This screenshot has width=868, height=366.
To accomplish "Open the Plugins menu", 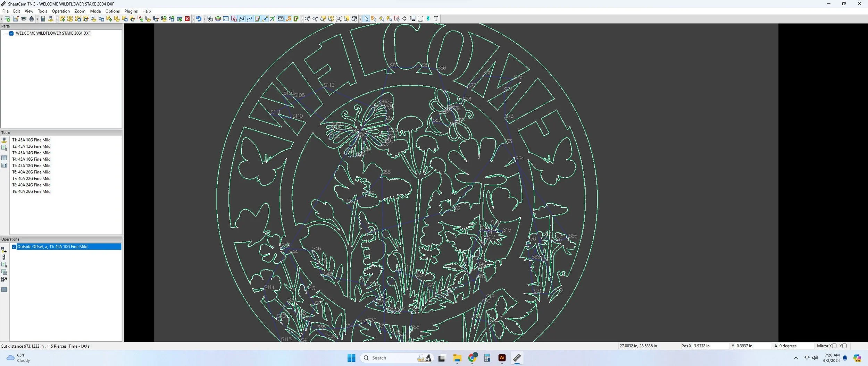I will point(131,11).
